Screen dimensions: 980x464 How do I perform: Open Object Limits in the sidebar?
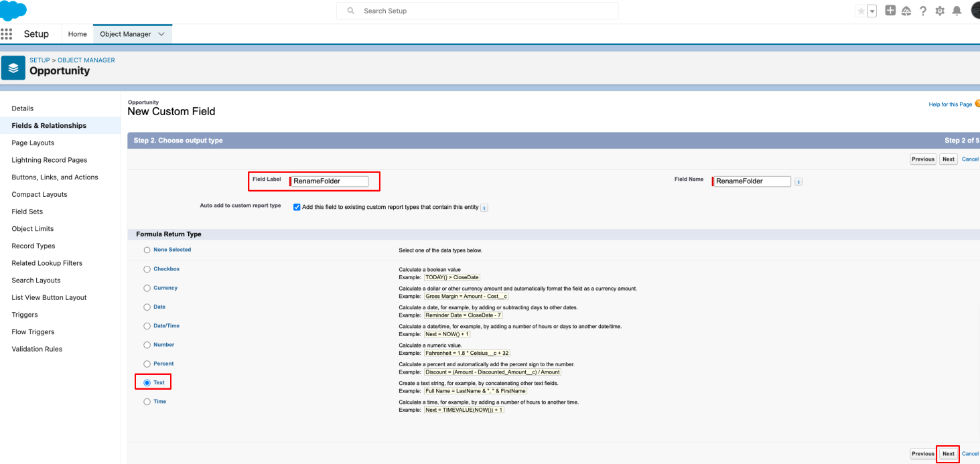point(33,229)
